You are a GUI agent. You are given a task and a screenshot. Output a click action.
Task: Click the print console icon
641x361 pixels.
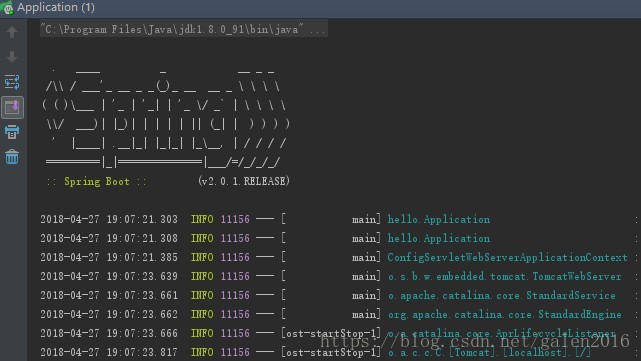point(12,132)
